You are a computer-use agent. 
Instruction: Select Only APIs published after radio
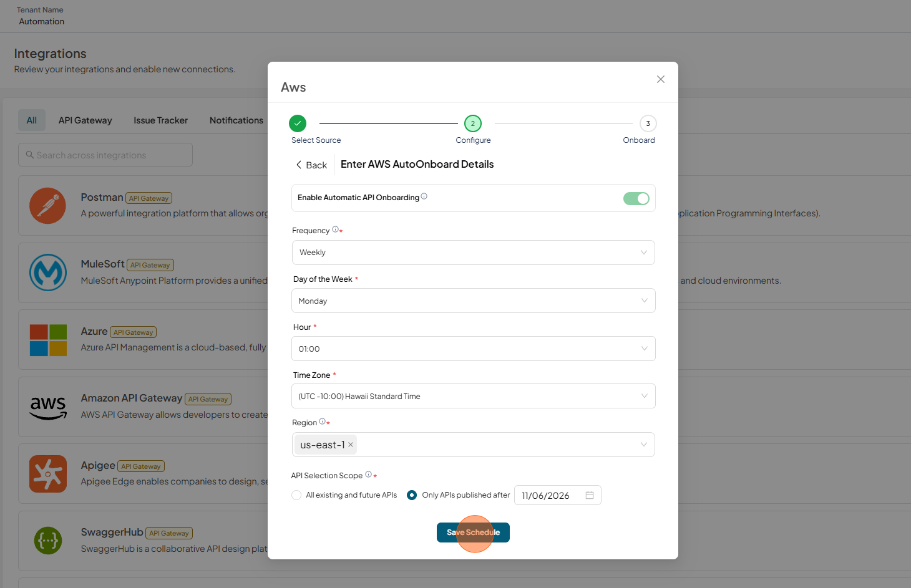[412, 495]
